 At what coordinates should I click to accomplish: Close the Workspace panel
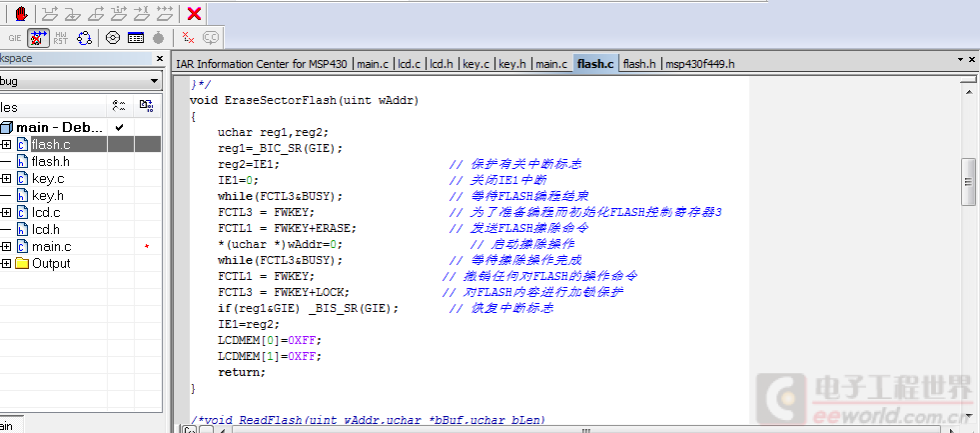160,58
